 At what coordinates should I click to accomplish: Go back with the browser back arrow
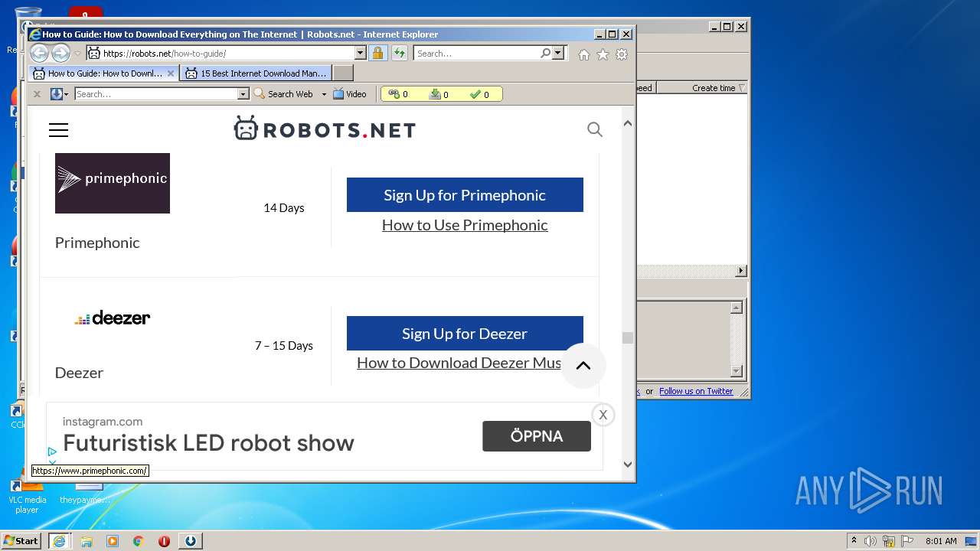point(39,53)
